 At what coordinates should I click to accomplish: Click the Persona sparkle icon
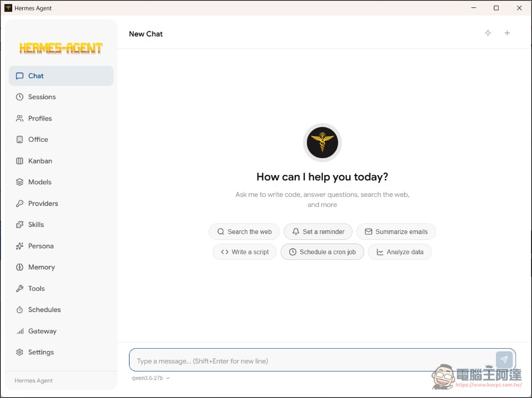click(20, 246)
